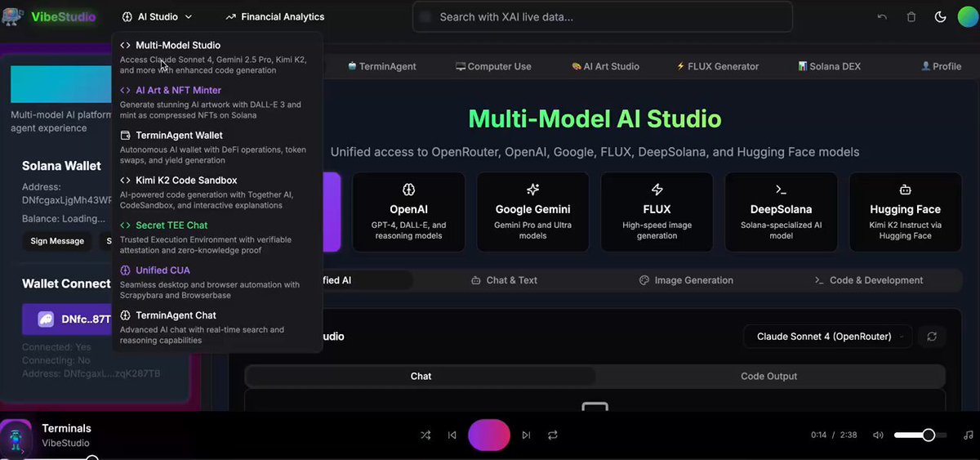Select AI Art & NFT Minter menu entry

point(216,102)
